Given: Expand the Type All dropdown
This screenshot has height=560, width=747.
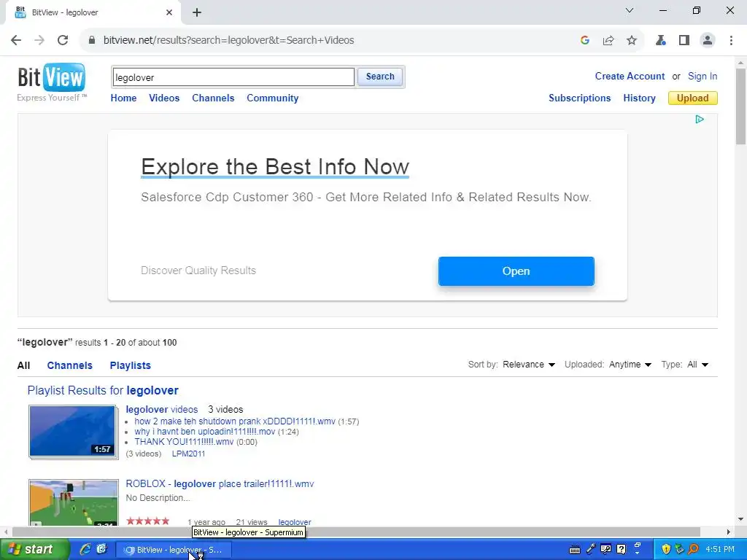Looking at the screenshot, I should coord(698,365).
